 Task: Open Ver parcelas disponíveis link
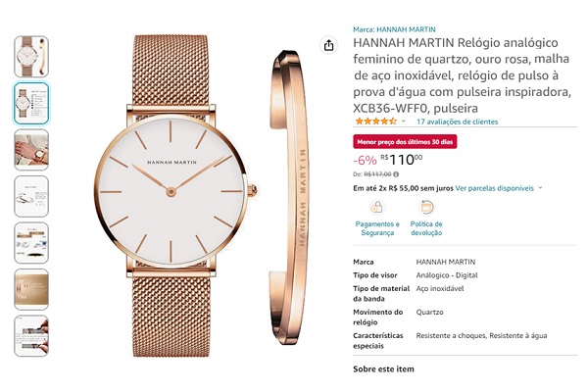coord(494,188)
